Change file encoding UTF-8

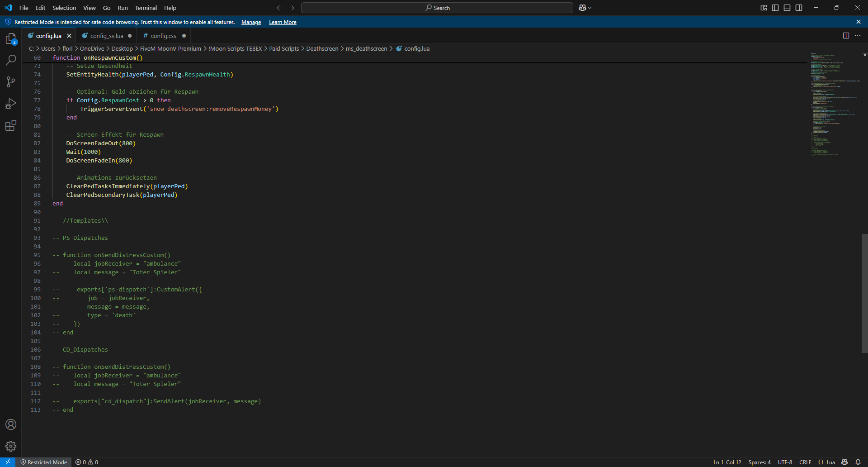point(785,462)
